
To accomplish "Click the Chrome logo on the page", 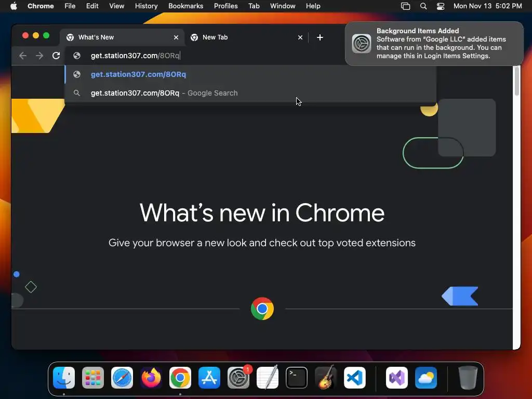I will pyautogui.click(x=262, y=309).
